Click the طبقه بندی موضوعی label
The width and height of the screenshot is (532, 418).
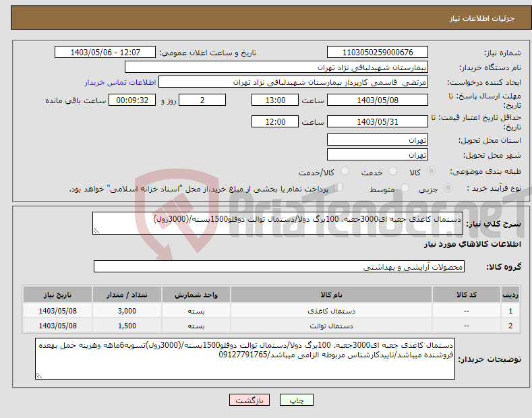coord(485,172)
